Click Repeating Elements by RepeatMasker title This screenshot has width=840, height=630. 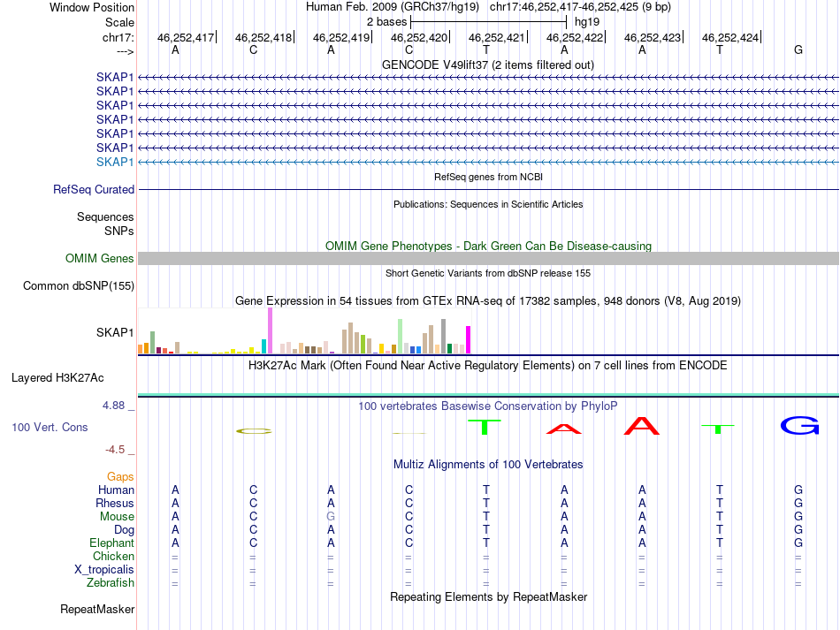pyautogui.click(x=488, y=596)
